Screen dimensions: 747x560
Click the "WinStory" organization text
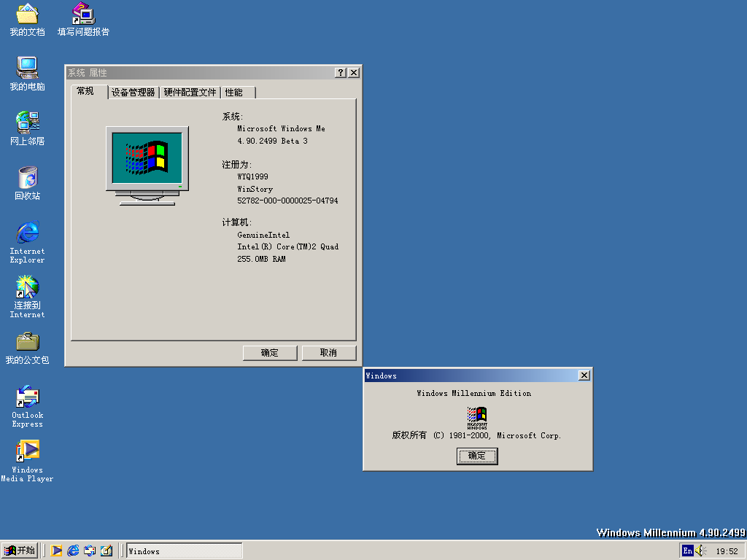point(255,189)
